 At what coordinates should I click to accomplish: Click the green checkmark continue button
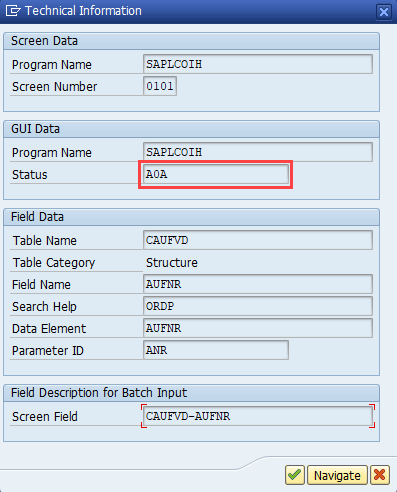(x=295, y=475)
